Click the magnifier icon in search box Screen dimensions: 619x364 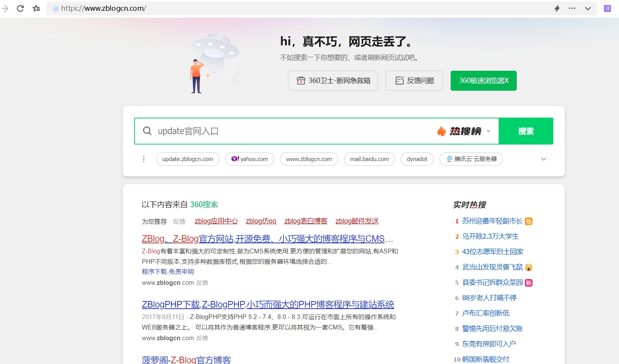coord(147,131)
